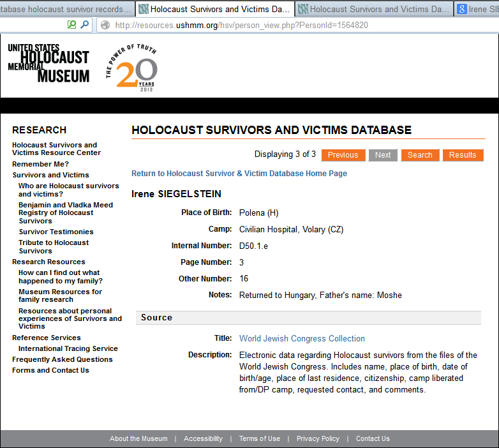Return to Holocaust Survivor & Victim Database Home Page
This screenshot has width=499, height=448.
point(239,174)
